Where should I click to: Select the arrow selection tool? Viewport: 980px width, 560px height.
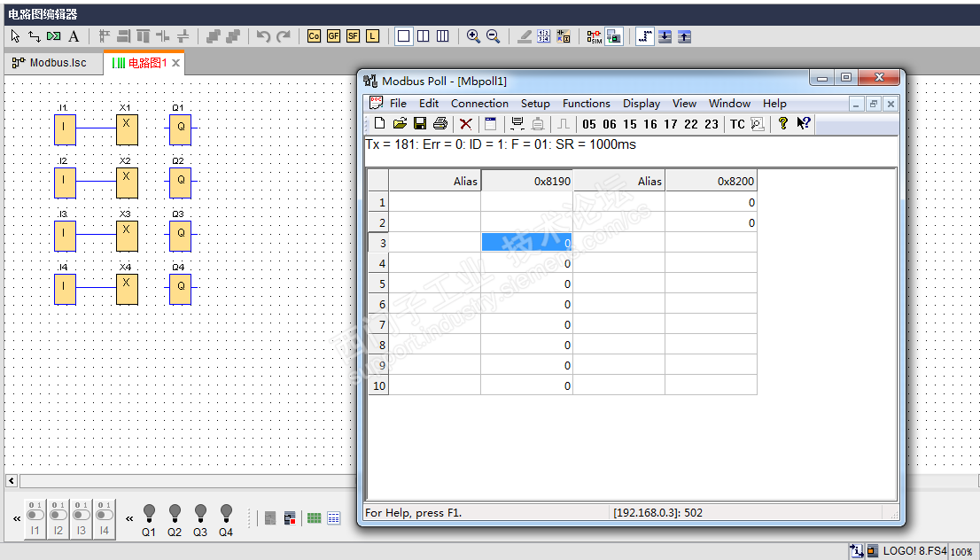click(x=16, y=36)
